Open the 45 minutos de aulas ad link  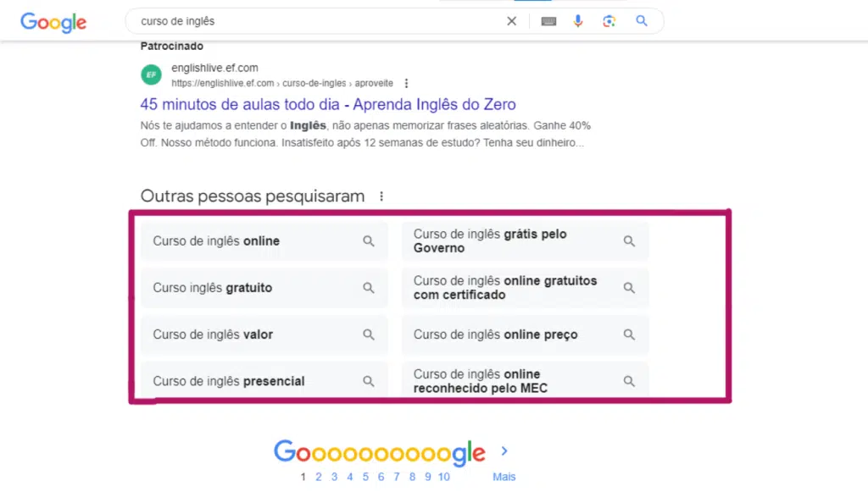pyautogui.click(x=328, y=104)
